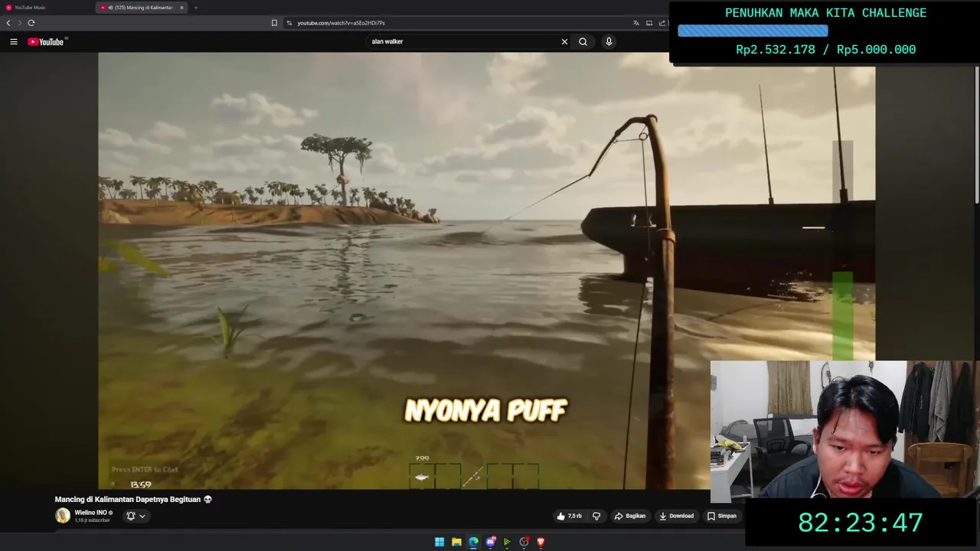This screenshot has width=980, height=551.
Task: Save video with Simpan button
Action: pos(722,516)
